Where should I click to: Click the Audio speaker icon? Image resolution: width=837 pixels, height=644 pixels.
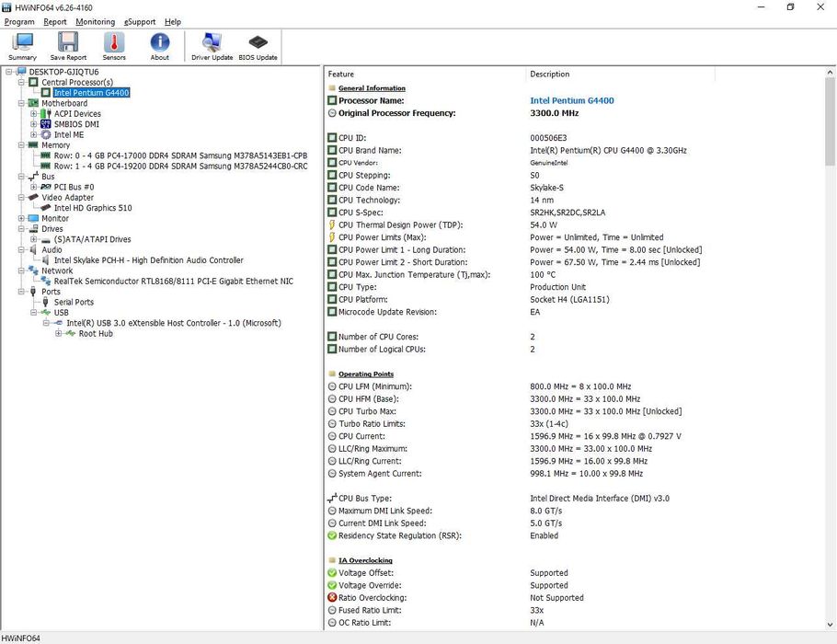click(x=34, y=249)
